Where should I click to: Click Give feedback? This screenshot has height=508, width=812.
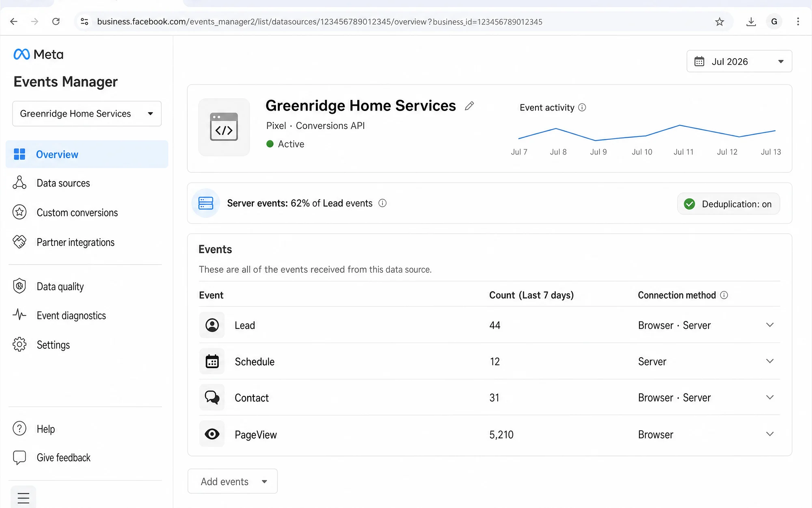(x=63, y=458)
